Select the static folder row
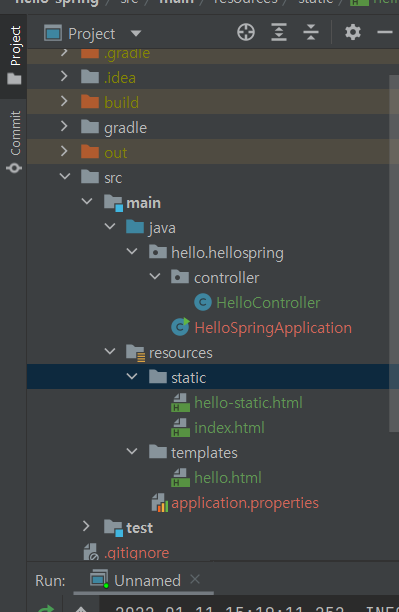This screenshot has width=399, height=612. [x=213, y=376]
